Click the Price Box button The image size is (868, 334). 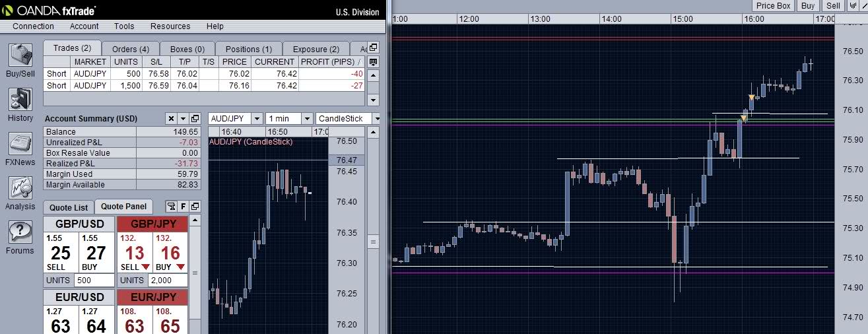pos(774,5)
